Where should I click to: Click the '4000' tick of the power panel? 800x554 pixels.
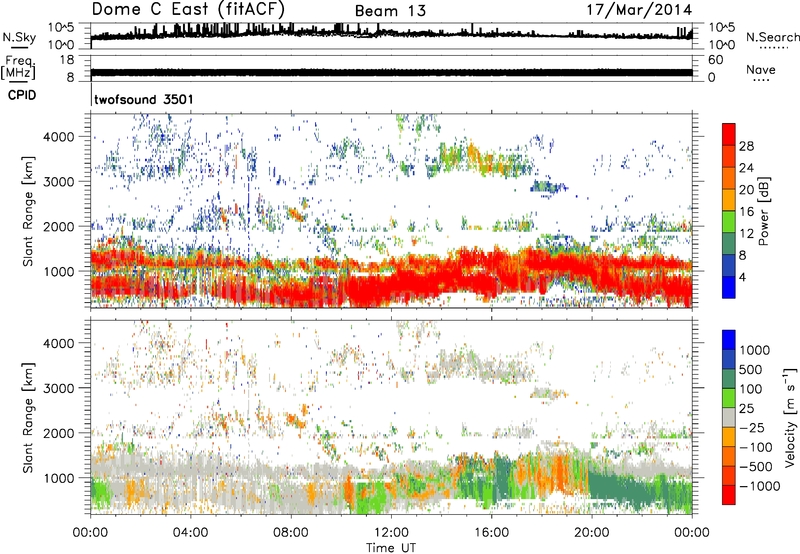pyautogui.click(x=59, y=137)
